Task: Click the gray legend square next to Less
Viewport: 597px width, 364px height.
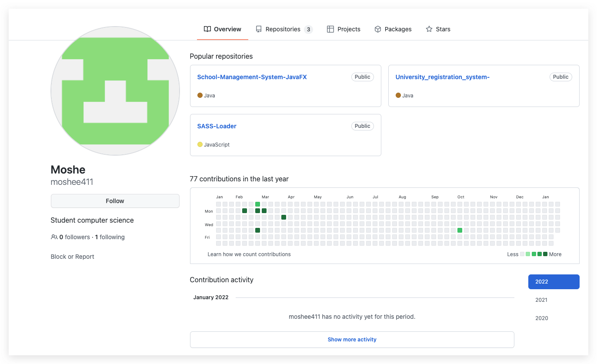Action: 522,254
